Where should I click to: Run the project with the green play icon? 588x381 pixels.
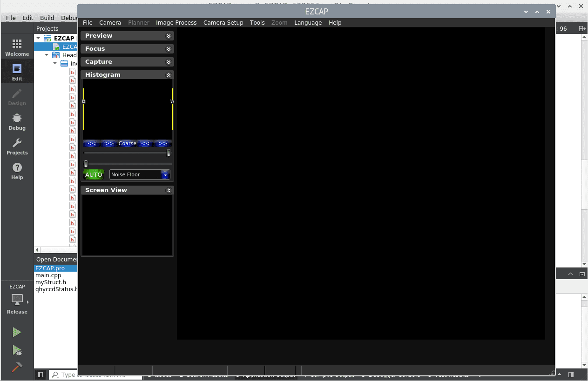17,332
